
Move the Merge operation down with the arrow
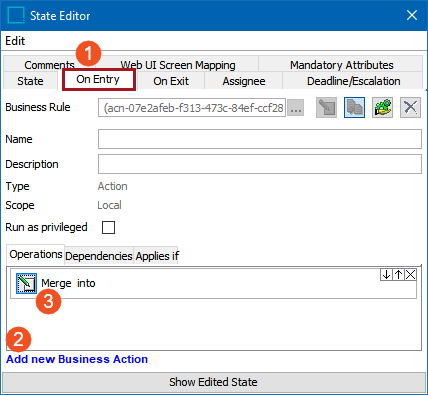click(x=386, y=275)
